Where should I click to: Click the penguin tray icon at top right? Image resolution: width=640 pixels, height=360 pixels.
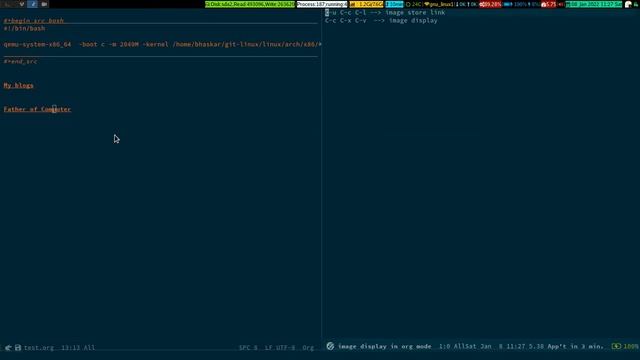(628, 4)
